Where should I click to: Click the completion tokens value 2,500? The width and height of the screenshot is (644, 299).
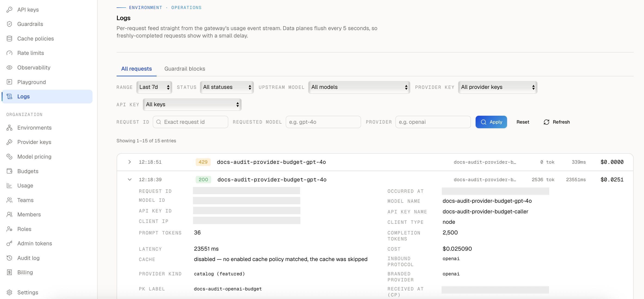click(450, 232)
